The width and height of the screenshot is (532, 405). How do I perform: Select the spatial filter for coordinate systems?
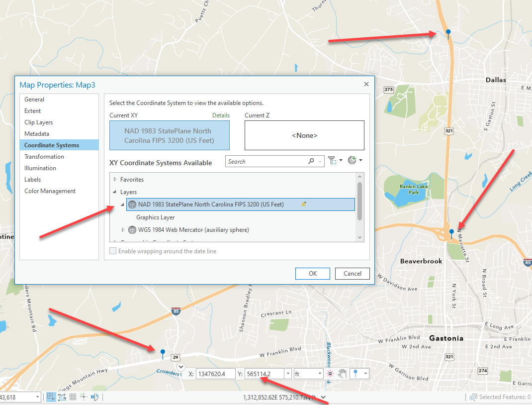pyautogui.click(x=332, y=161)
